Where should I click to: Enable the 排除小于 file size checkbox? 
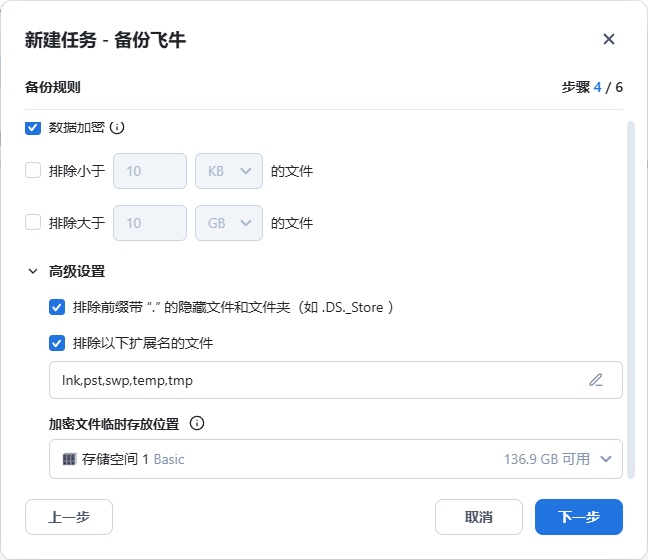(33, 171)
